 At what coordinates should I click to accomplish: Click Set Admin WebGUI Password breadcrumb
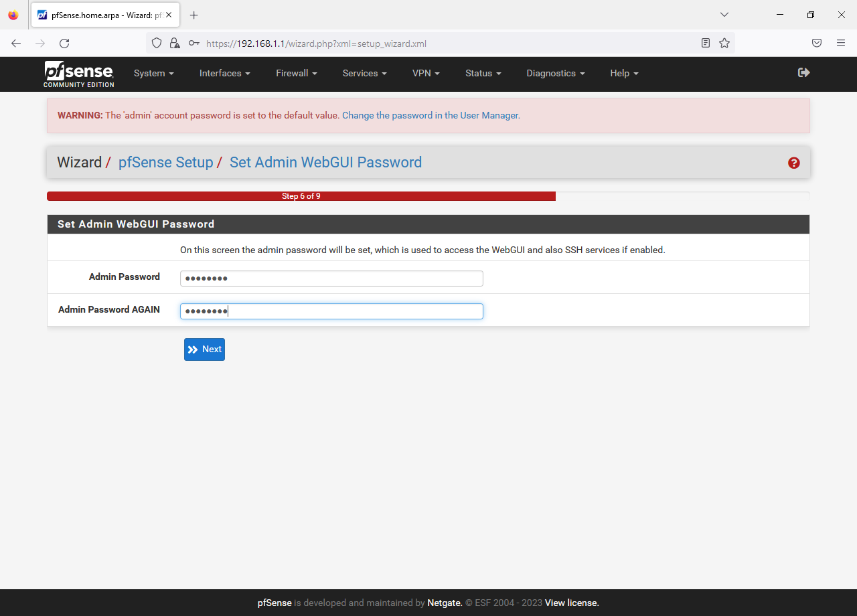[325, 163]
